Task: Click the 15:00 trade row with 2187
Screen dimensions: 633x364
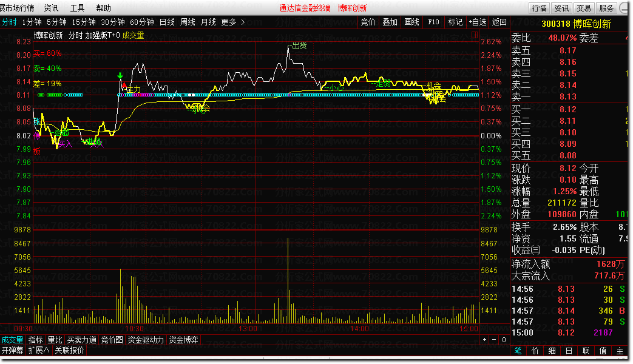Action: [x=569, y=333]
